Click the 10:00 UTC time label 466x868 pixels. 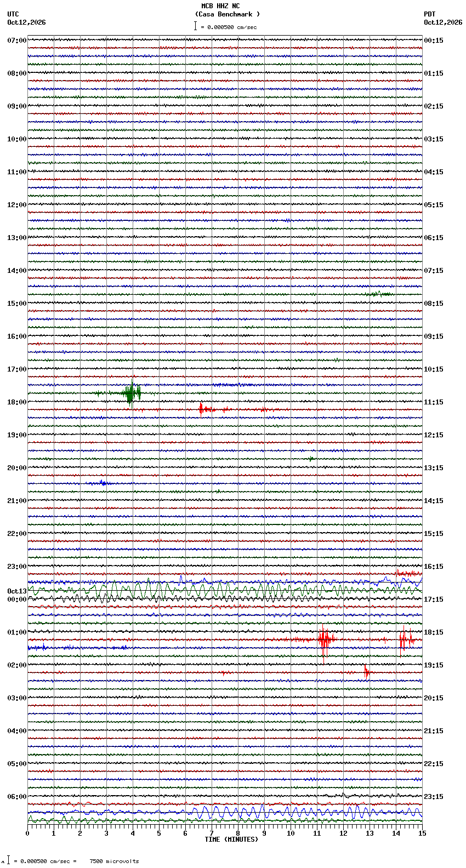pyautogui.click(x=17, y=139)
